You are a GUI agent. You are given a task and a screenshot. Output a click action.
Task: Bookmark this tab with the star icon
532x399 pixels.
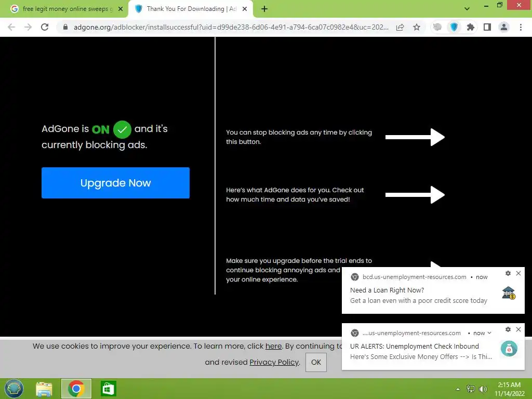click(417, 27)
